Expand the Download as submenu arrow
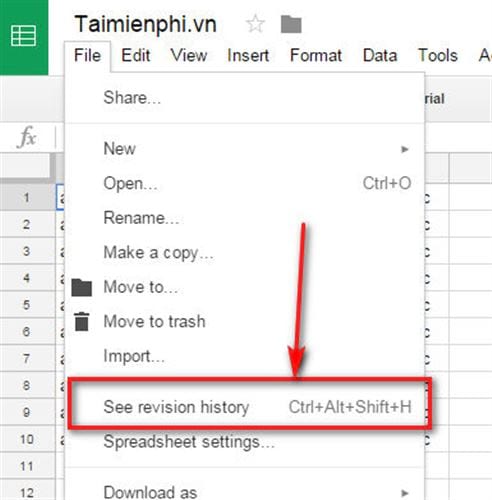Image resolution: width=492 pixels, height=500 pixels. pos(405,493)
